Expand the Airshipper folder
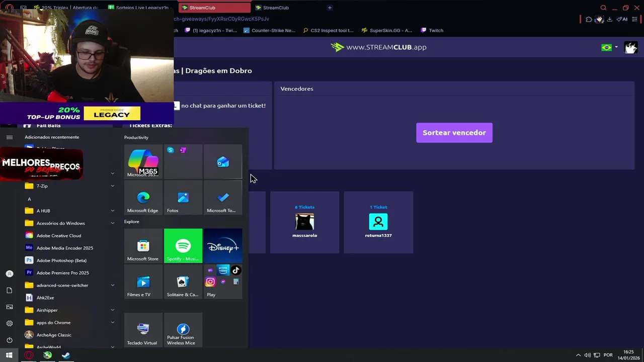 70,310
